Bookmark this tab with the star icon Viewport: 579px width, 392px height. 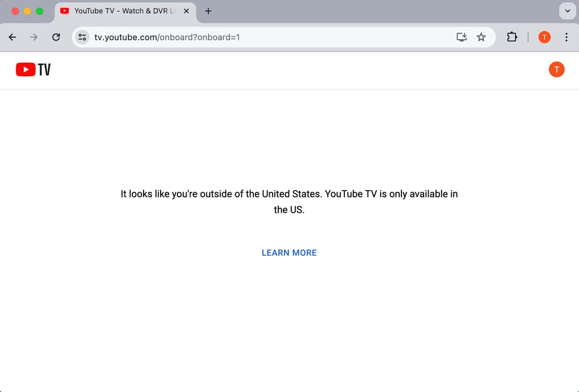pyautogui.click(x=481, y=37)
